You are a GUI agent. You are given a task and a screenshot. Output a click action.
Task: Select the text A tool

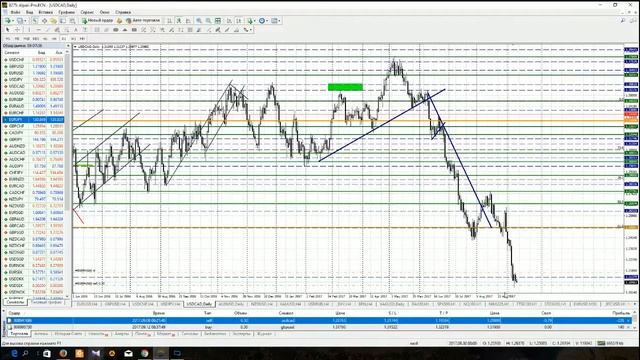tap(76, 29)
